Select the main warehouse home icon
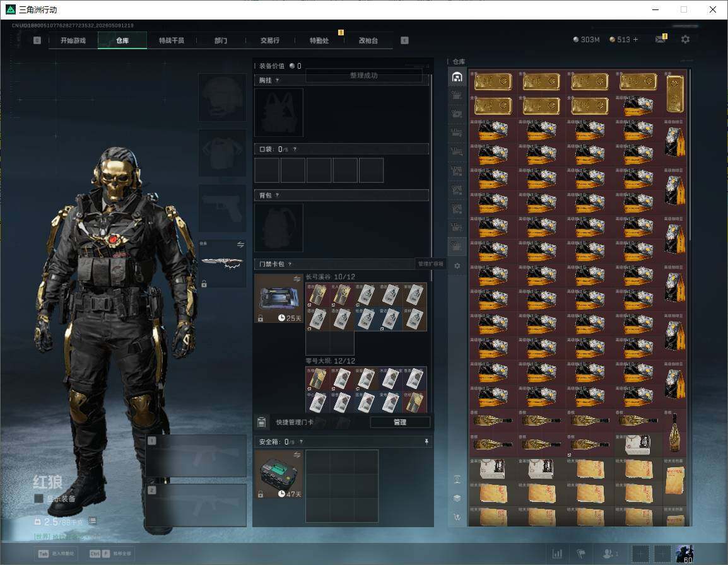The height and width of the screenshot is (565, 728). 457,77
